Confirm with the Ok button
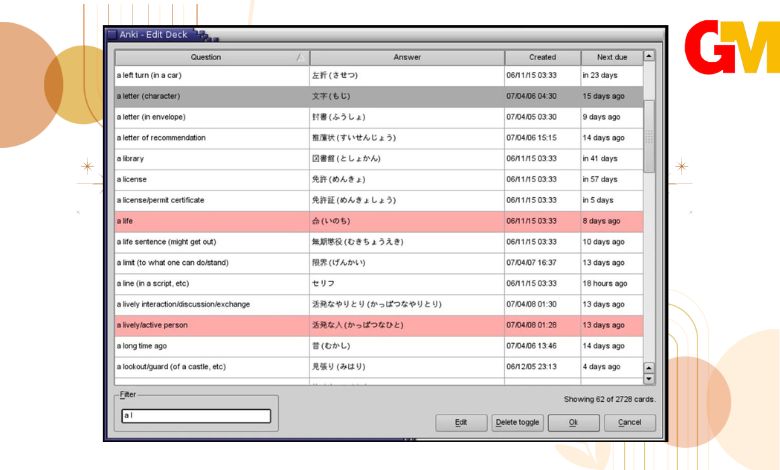This screenshot has height=470, width=780. pyautogui.click(x=574, y=423)
